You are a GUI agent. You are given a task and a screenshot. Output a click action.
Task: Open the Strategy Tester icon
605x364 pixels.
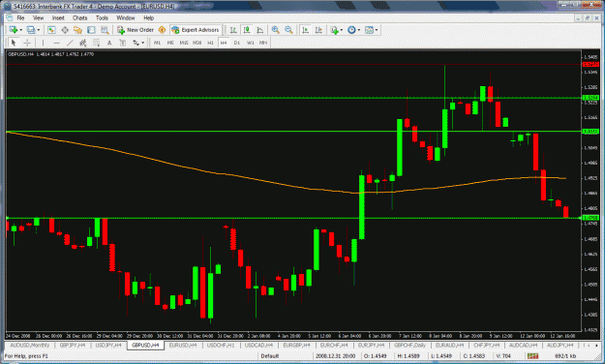pos(105,30)
